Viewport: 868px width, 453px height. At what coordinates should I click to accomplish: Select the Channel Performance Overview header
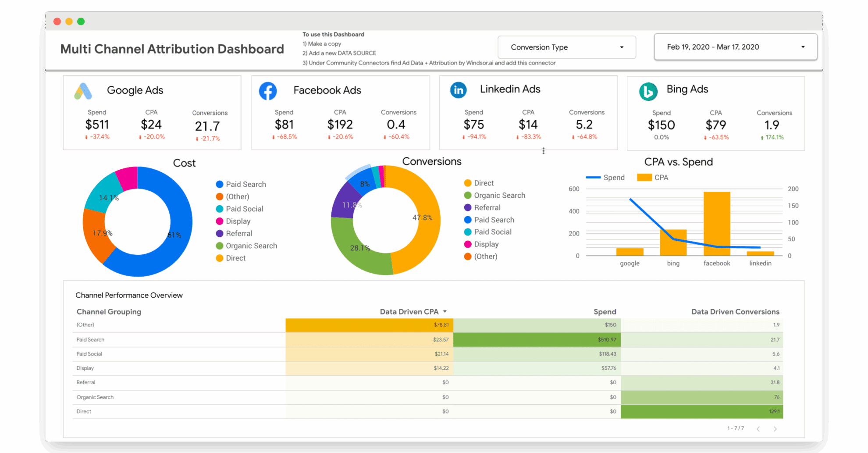coord(129,295)
